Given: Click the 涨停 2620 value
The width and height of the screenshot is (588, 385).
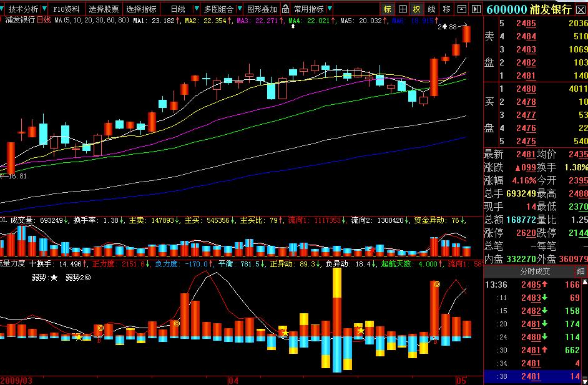Looking at the screenshot, I should coord(526,233).
